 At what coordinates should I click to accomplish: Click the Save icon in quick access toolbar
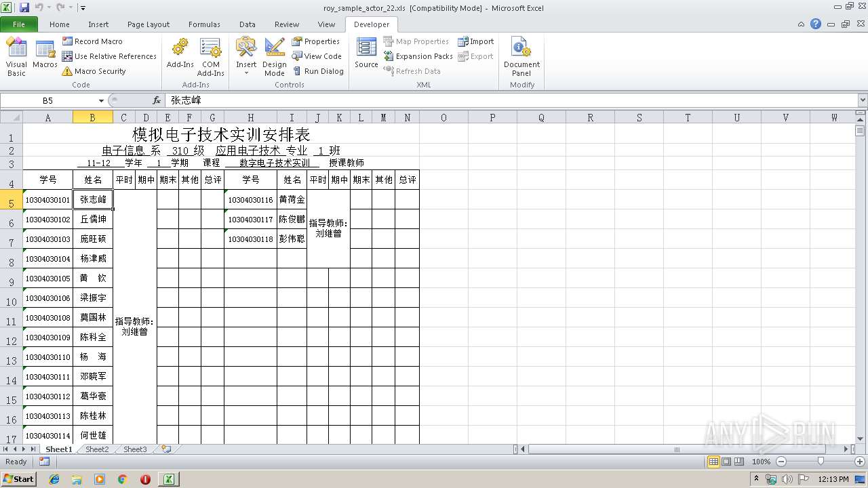(x=24, y=7)
